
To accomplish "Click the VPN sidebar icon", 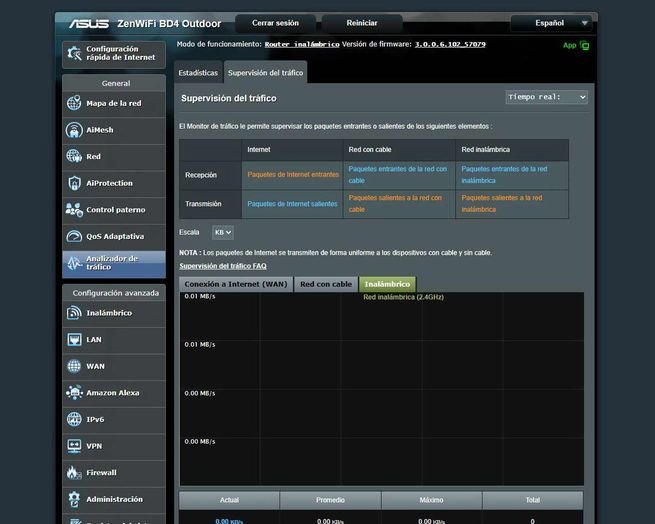I will pyautogui.click(x=74, y=446).
